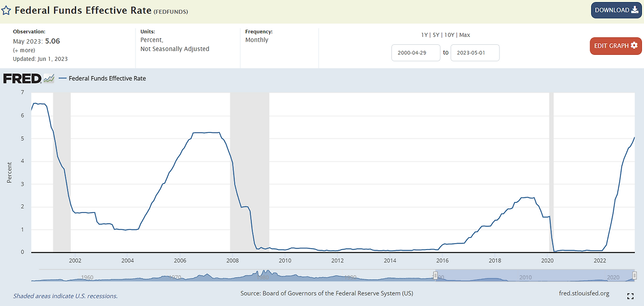Click the 2008 x-axis year label

coord(232,260)
